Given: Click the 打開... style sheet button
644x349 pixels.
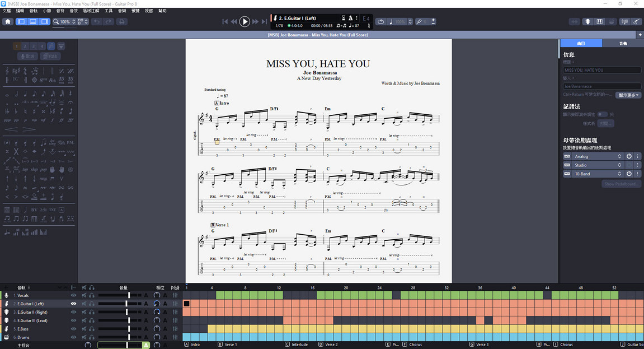Looking at the screenshot, I should click(x=605, y=123).
